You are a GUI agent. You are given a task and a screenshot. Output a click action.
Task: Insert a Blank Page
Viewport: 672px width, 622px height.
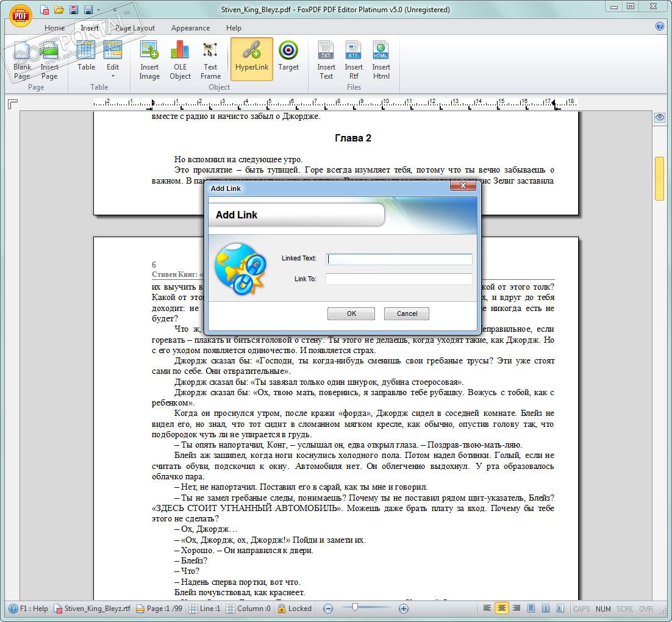click(x=22, y=60)
